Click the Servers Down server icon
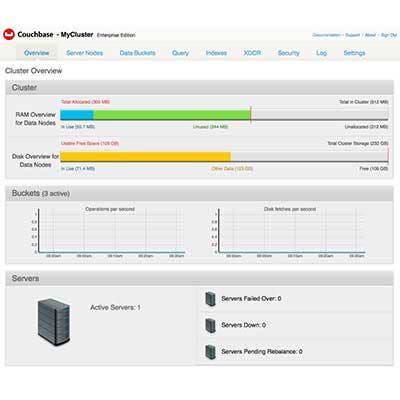This screenshot has width=400, height=400. (211, 325)
